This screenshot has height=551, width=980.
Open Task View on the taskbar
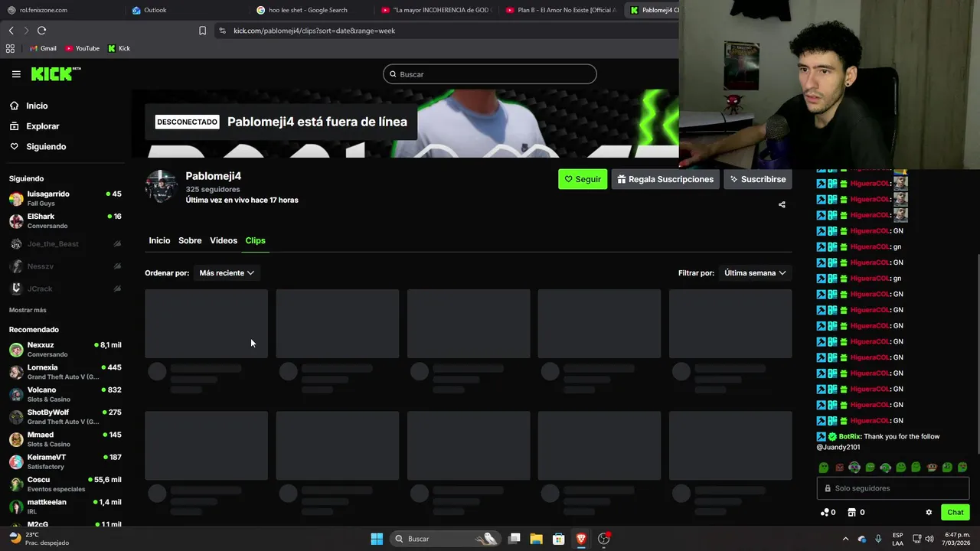click(514, 539)
